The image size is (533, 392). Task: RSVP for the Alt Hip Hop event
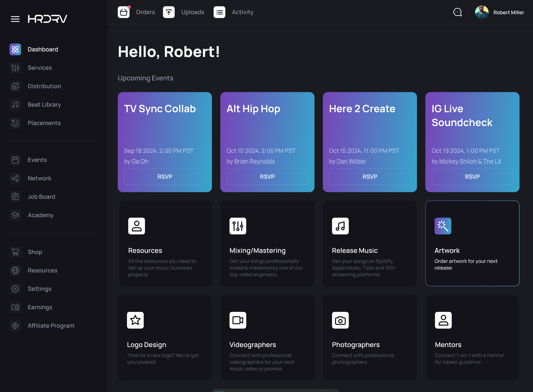click(x=267, y=177)
